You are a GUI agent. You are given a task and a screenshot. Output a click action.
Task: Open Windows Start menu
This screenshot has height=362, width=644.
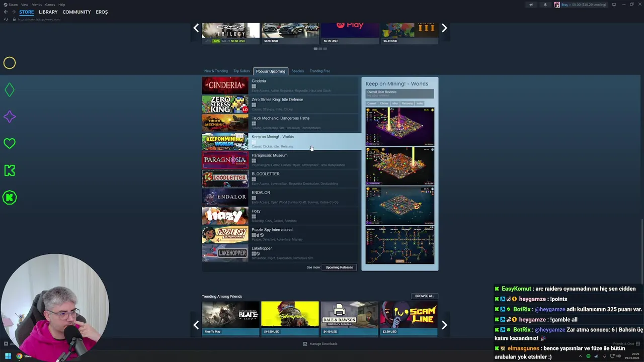(x=8, y=356)
